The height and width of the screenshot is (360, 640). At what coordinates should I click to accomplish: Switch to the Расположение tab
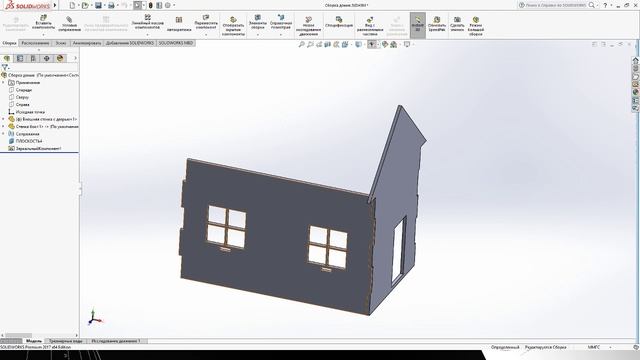coord(35,43)
